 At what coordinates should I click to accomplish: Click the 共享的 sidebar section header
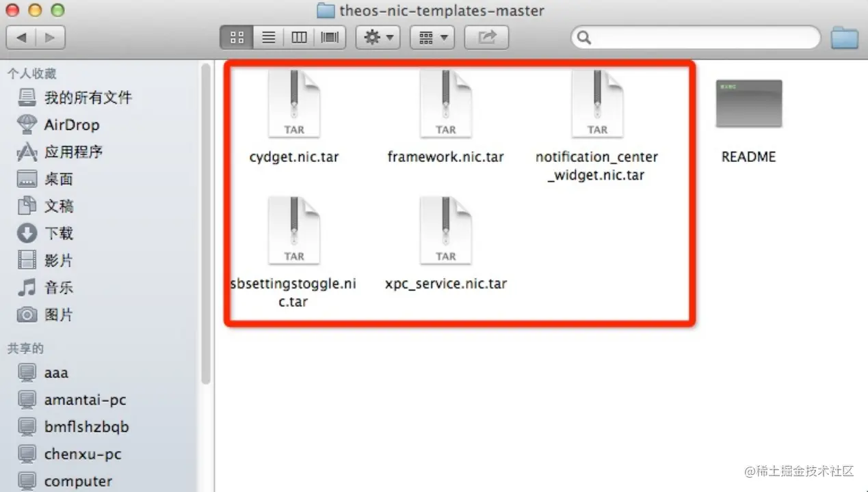(25, 348)
